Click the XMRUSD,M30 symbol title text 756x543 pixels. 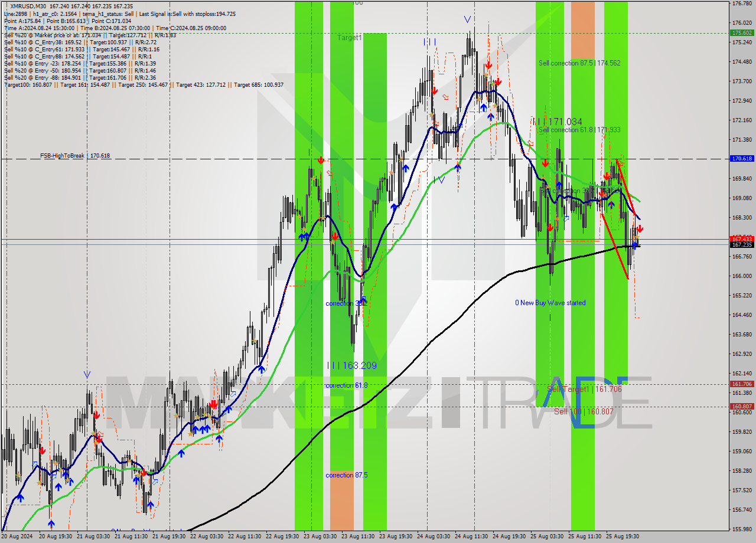pyautogui.click(x=28, y=6)
